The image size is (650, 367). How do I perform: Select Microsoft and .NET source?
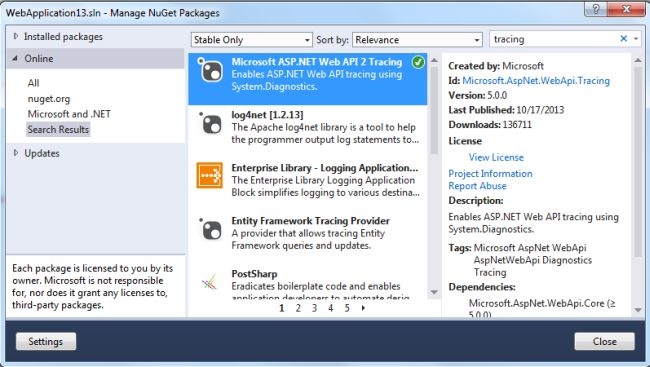tap(69, 114)
